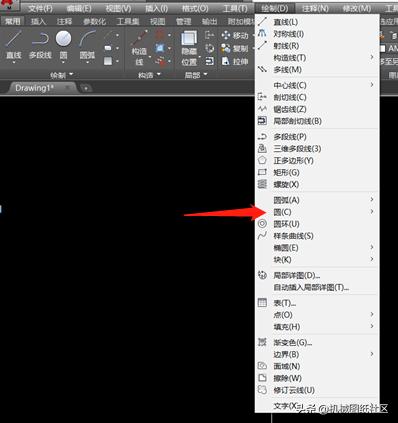Image resolution: width=398 pixels, height=423 pixels.
Task: Choose 正多边形(Y) polygon entry
Action: (317, 161)
